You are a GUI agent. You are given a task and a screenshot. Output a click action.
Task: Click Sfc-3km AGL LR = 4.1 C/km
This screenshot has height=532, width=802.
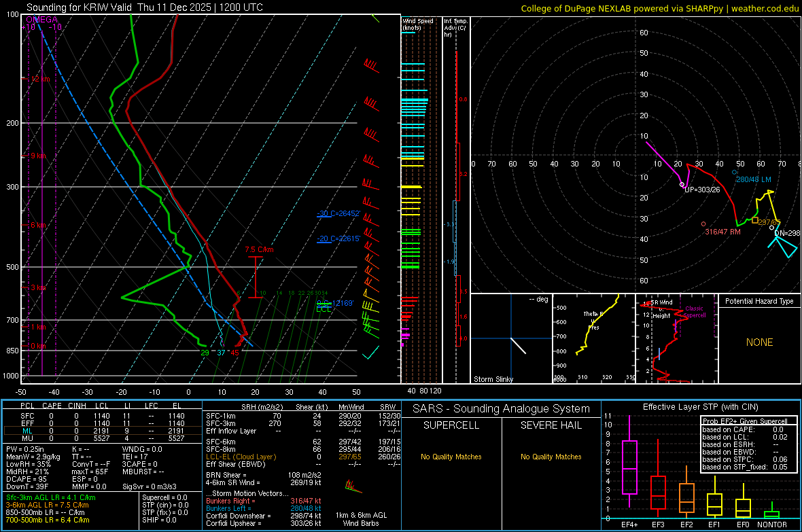(x=51, y=498)
